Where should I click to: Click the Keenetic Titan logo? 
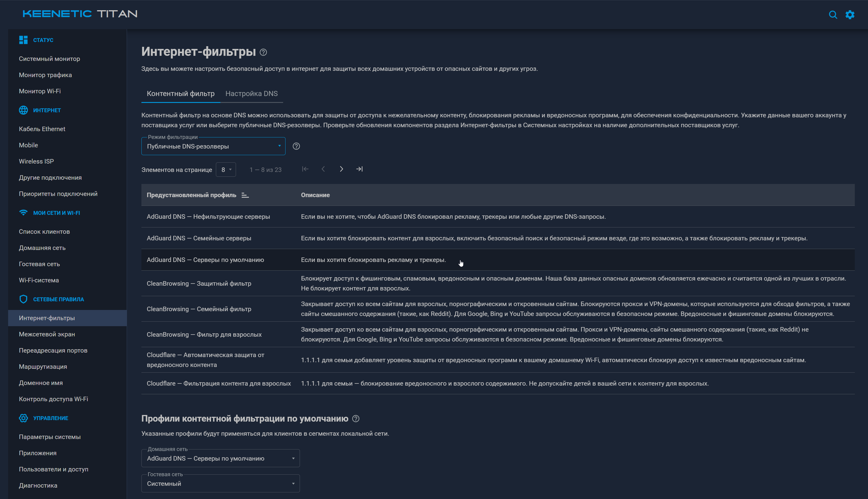click(x=80, y=14)
